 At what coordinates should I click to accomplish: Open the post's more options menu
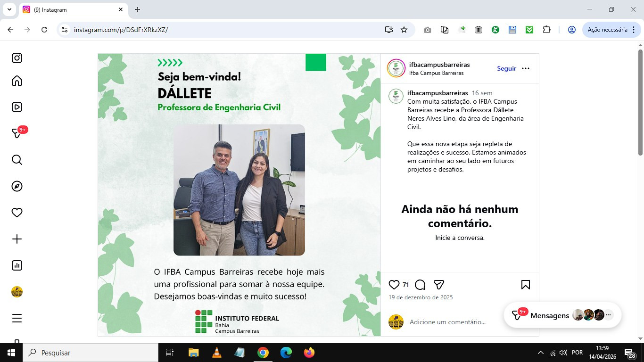coord(526,68)
